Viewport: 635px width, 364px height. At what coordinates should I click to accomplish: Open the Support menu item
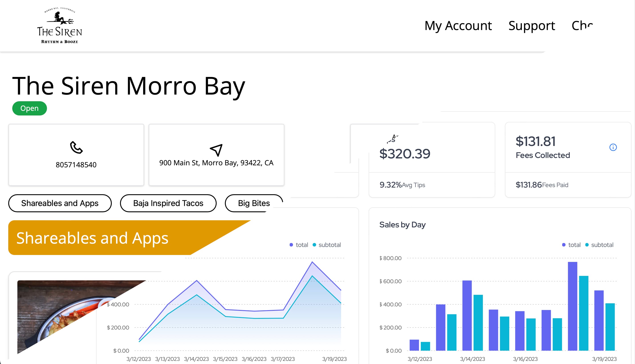[532, 26]
